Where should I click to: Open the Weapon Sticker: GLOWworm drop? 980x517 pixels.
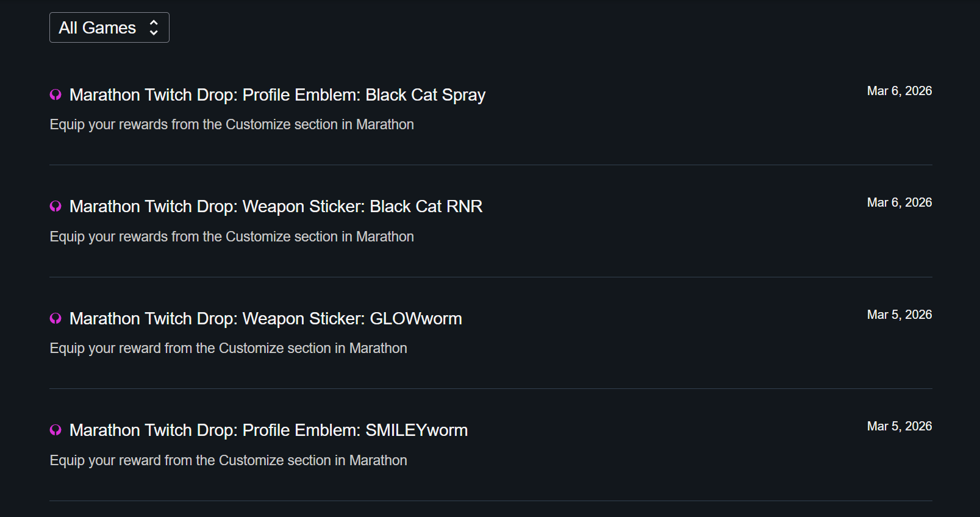click(265, 319)
